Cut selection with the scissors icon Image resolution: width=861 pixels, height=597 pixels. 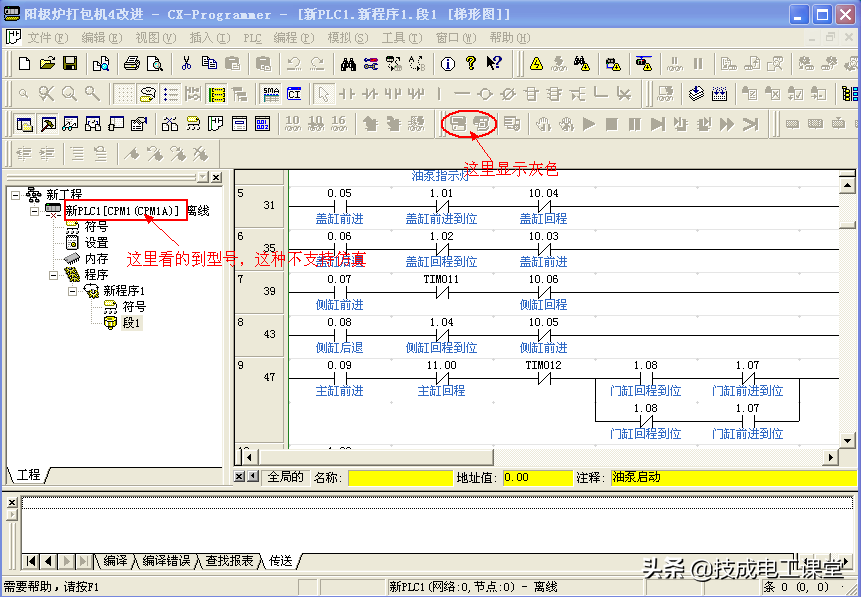tap(186, 64)
